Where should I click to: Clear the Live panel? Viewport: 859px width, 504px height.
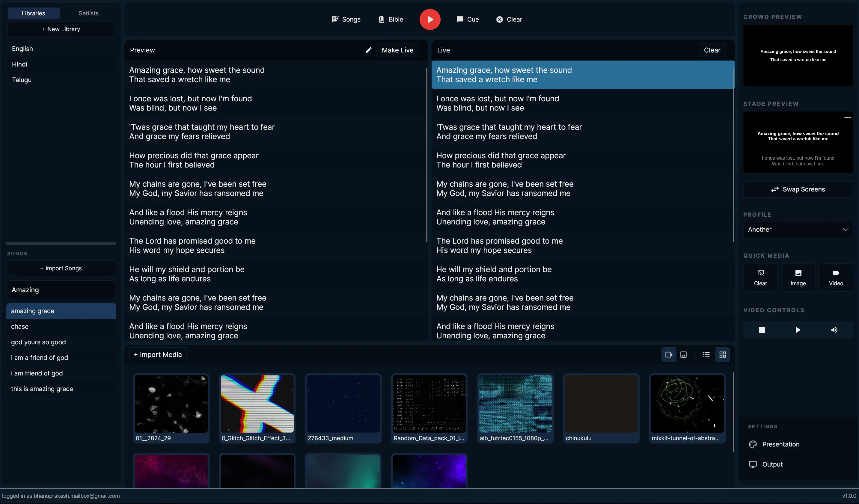(712, 50)
